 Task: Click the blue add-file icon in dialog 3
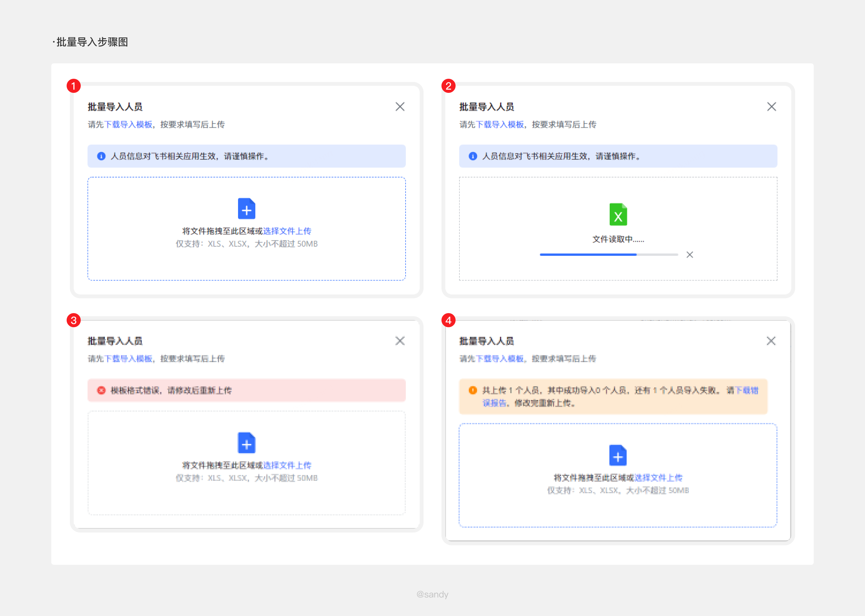click(246, 443)
